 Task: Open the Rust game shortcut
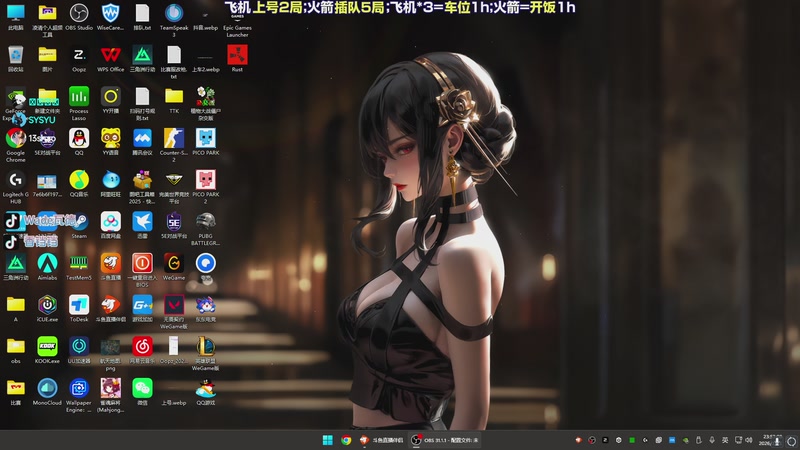pyautogui.click(x=237, y=55)
